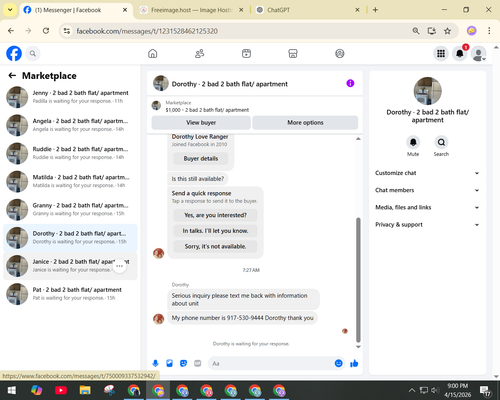This screenshot has height=400, width=500.
Task: Open site information icon in address bar
Action: (67, 31)
